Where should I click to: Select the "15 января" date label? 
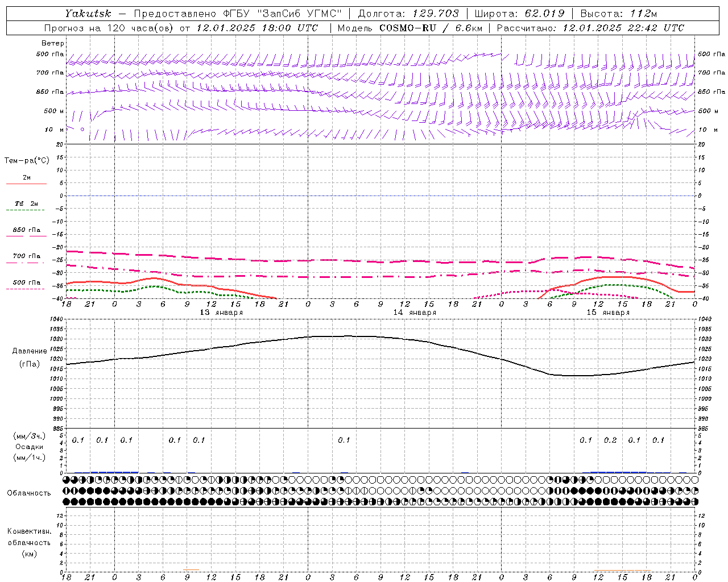pyautogui.click(x=608, y=313)
